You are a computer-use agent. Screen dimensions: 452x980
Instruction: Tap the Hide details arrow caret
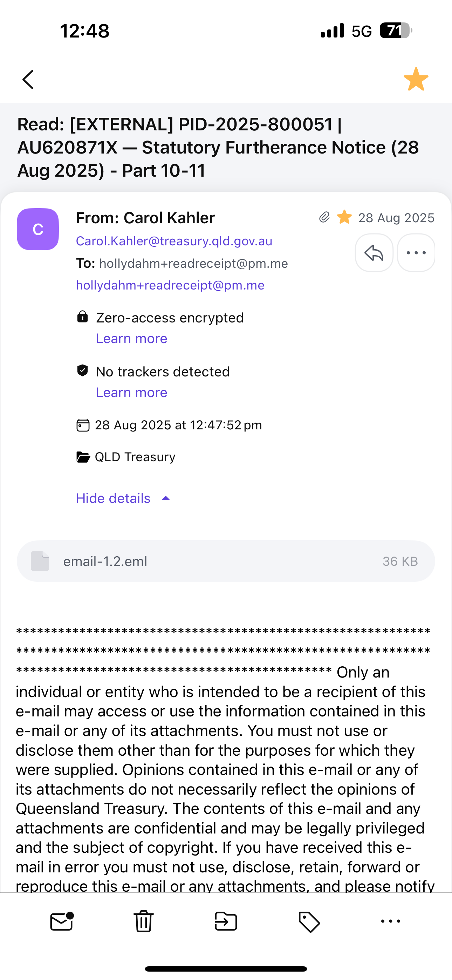point(165,498)
